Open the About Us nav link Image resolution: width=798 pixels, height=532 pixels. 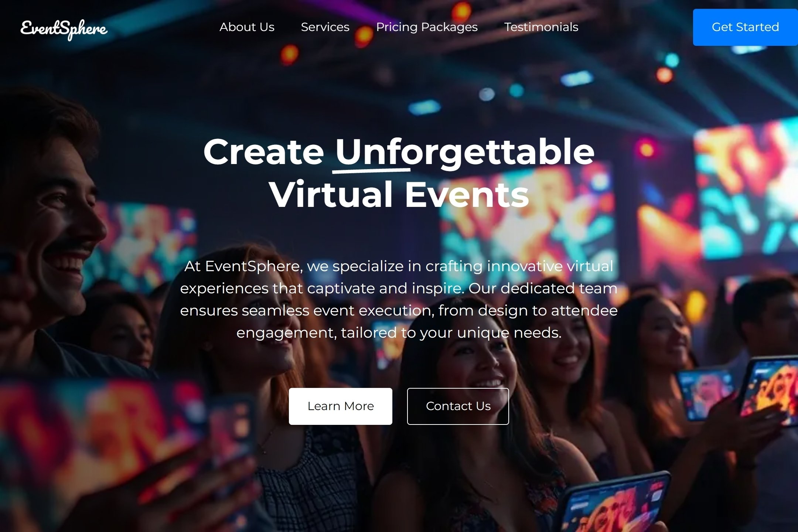(247, 27)
